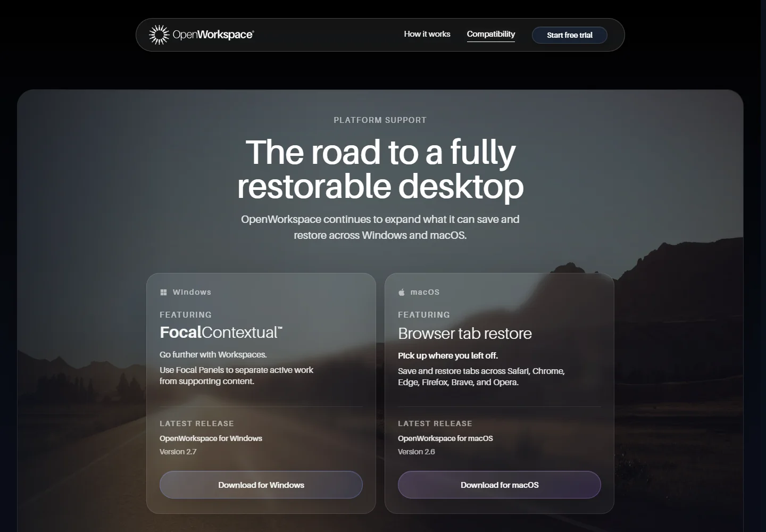Click the OpenWorkspace sunburst logo icon
The image size is (766, 532).
coord(159,35)
